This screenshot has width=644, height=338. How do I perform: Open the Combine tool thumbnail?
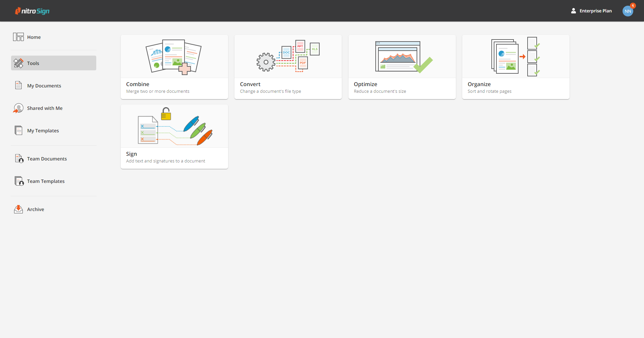[174, 57]
